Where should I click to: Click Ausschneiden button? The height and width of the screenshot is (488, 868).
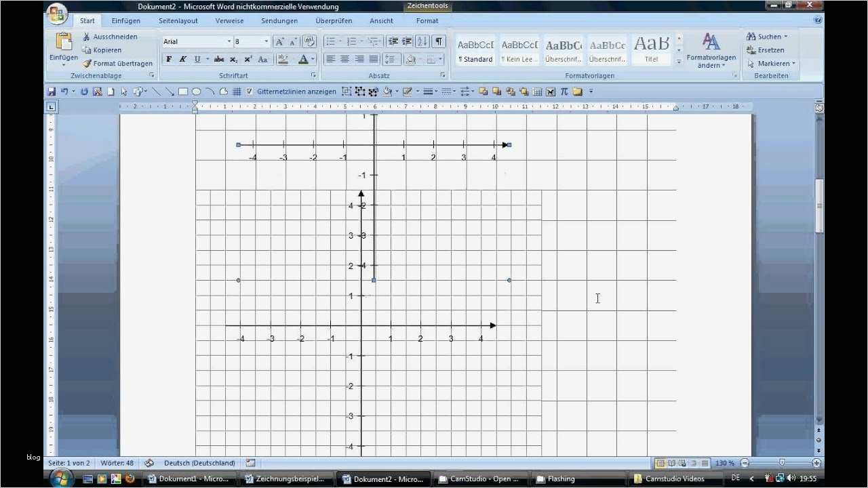pos(109,37)
